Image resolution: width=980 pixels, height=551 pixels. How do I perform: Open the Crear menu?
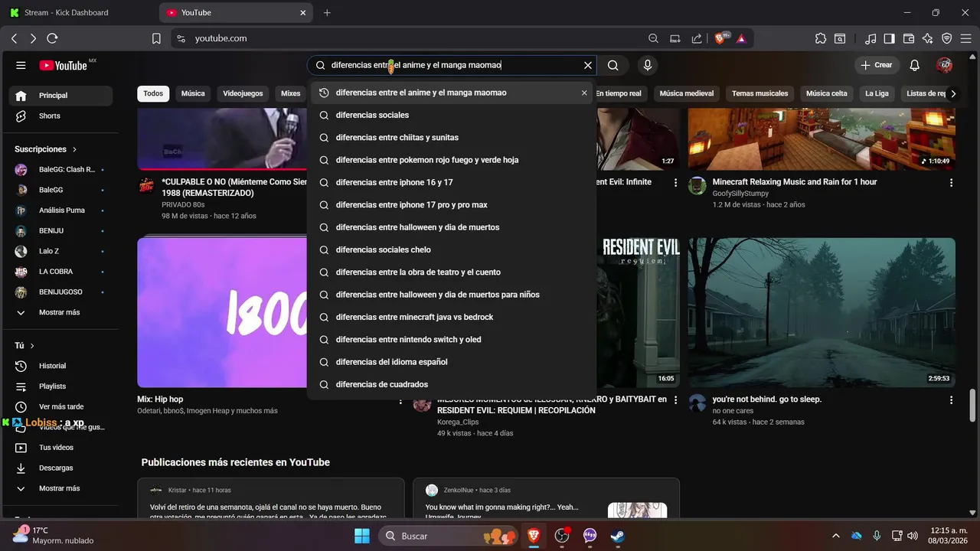coord(877,66)
